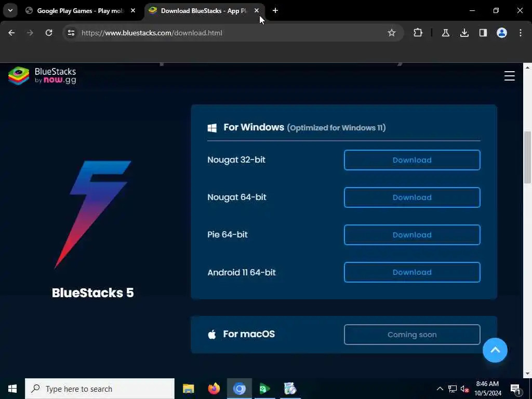Toggle the browser side panel
Viewport: 532px width, 399px height.
[x=483, y=33]
